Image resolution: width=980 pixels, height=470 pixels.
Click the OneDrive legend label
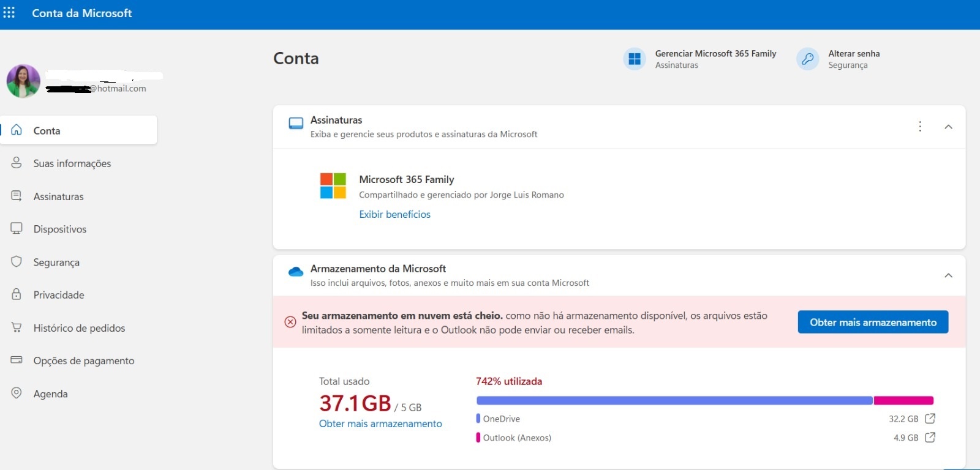click(502, 419)
